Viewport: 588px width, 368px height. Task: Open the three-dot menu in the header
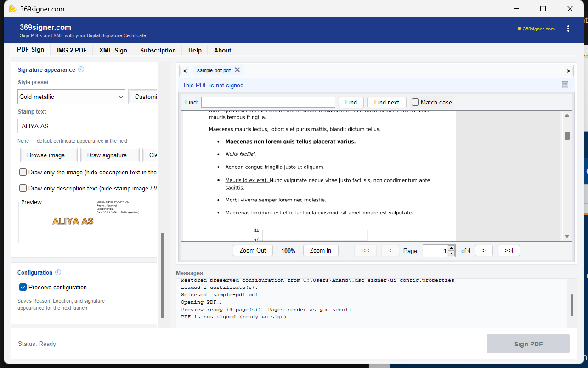568,29
